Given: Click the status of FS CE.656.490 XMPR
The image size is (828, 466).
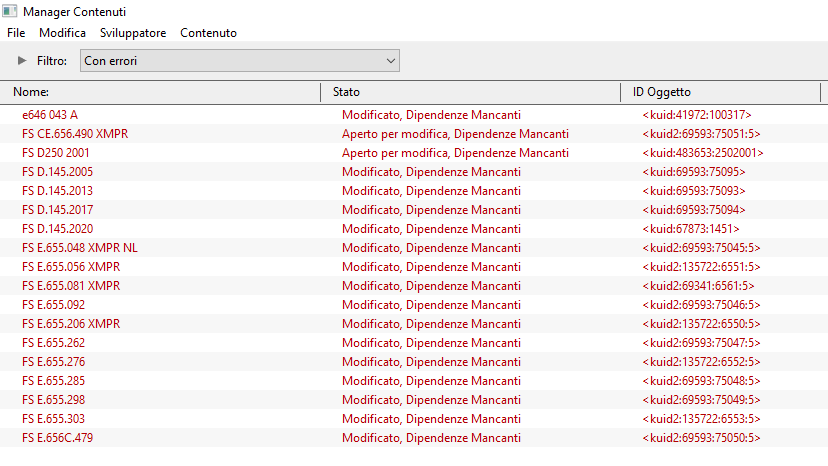Looking at the screenshot, I should (x=455, y=134).
